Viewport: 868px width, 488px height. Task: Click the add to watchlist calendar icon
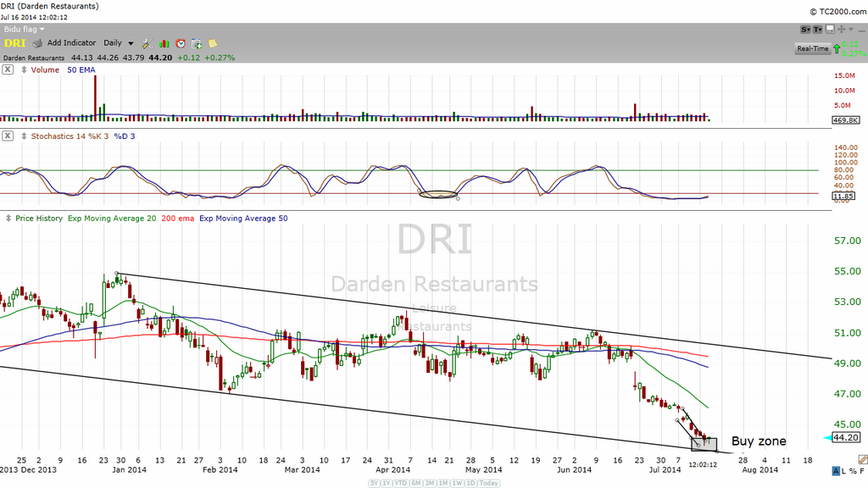click(197, 43)
